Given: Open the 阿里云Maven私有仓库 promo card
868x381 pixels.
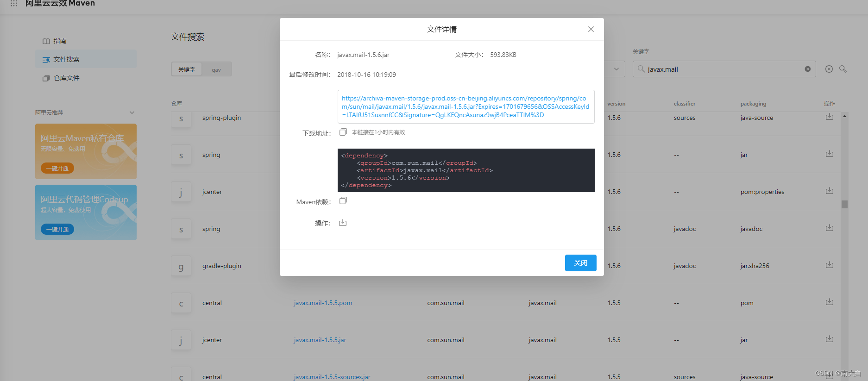Looking at the screenshot, I should coord(86,151).
